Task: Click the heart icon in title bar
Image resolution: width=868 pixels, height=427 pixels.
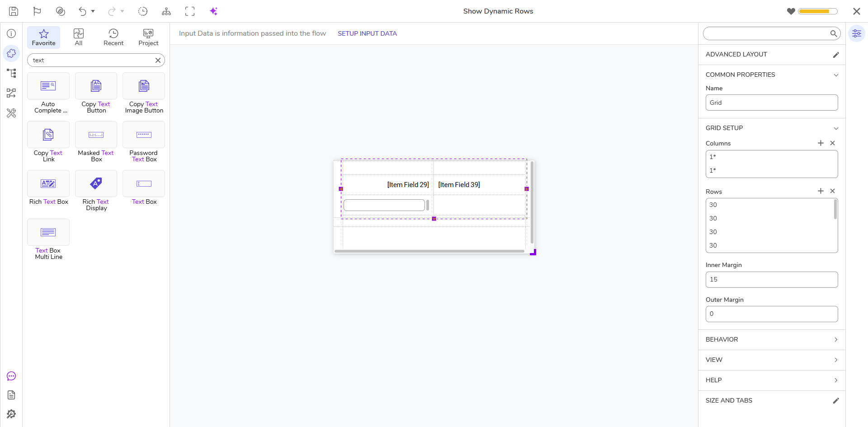Action: click(x=791, y=11)
